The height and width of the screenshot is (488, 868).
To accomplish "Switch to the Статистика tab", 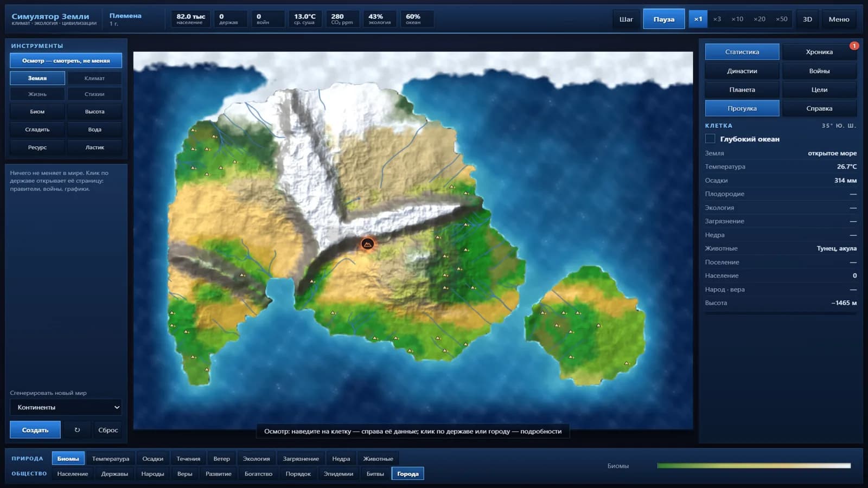I will pyautogui.click(x=742, y=52).
